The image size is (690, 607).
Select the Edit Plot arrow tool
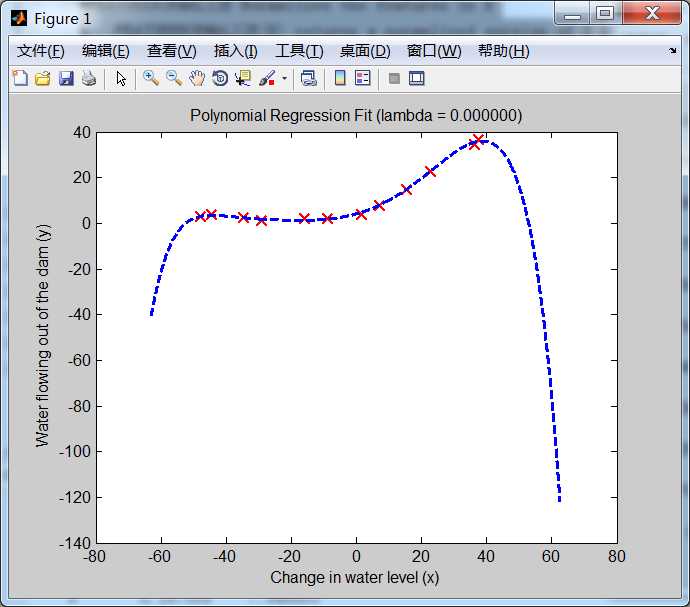tap(121, 79)
